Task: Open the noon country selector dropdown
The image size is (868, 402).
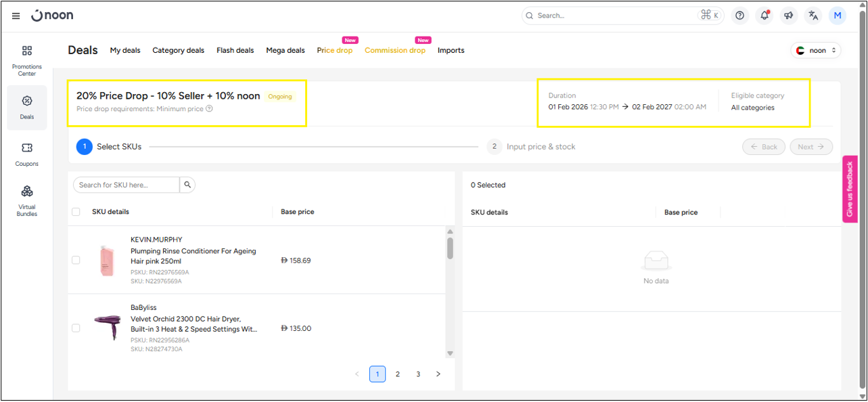Action: (817, 50)
